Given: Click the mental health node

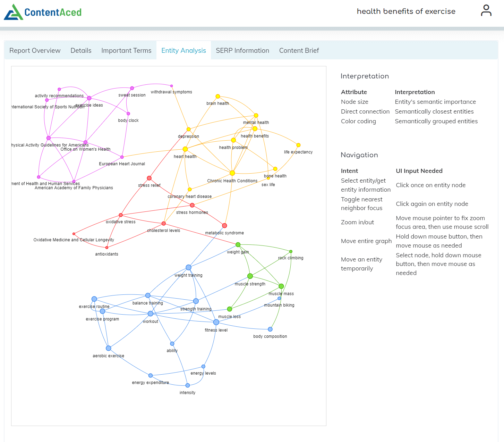Looking at the screenshot, I should pyautogui.click(x=256, y=115).
